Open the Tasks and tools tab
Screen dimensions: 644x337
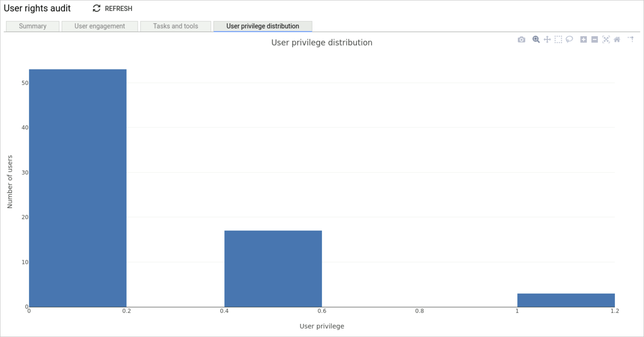pyautogui.click(x=176, y=26)
